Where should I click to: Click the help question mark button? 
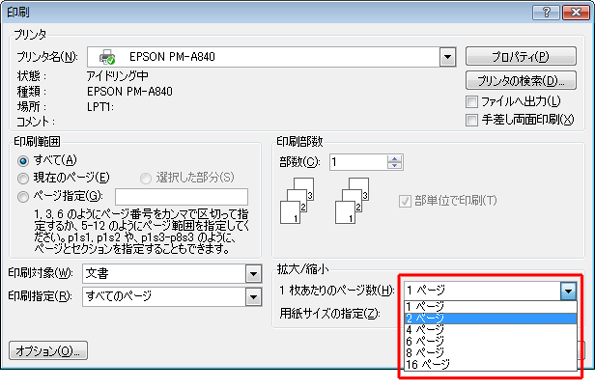[546, 12]
